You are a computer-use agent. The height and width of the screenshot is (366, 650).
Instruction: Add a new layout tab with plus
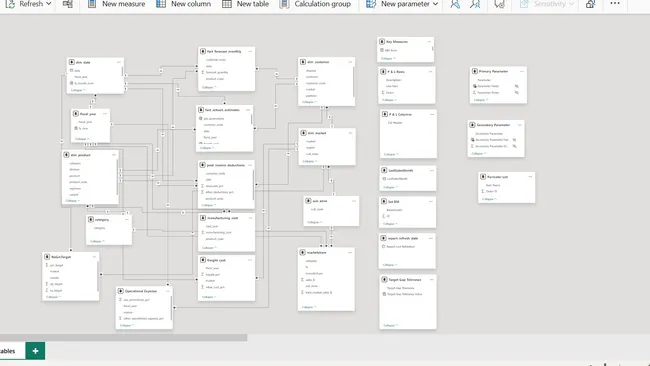[x=35, y=351]
